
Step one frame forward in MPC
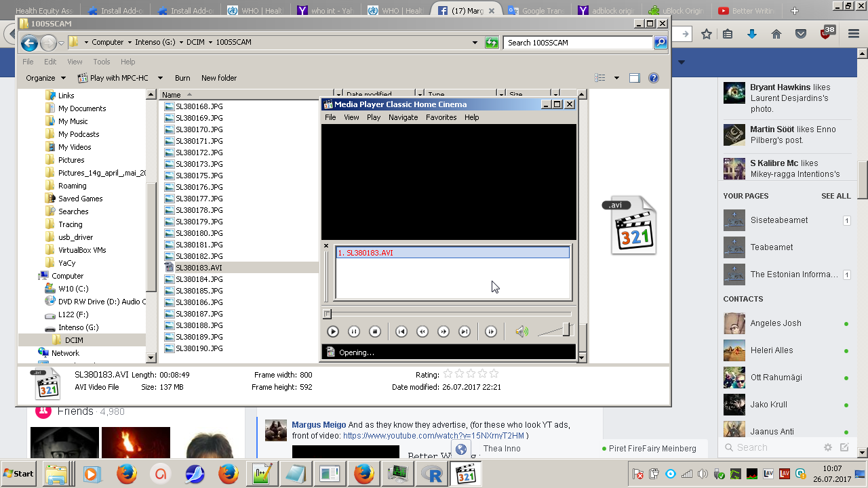point(491,331)
